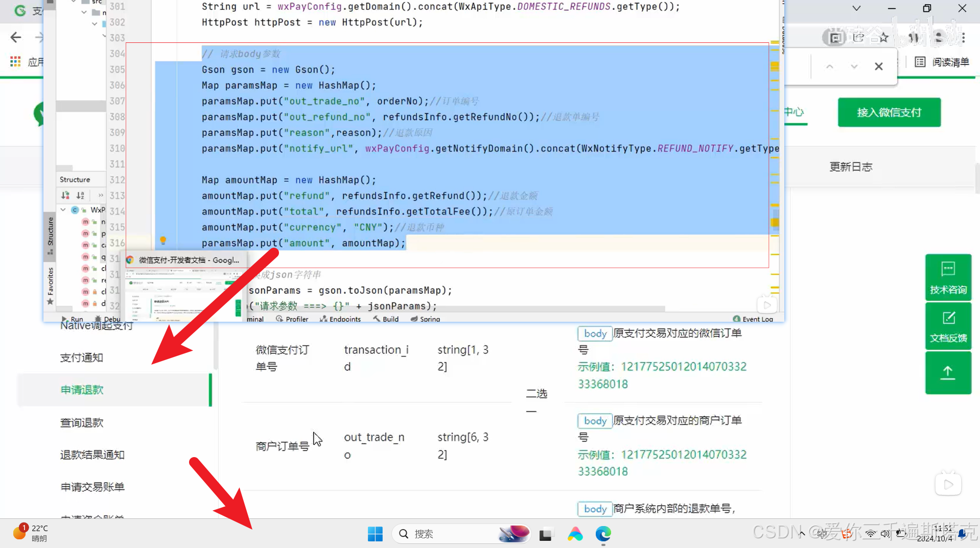This screenshot has width=980, height=548.
Task: Open the weather widget showing 22°C
Action: click(31, 533)
